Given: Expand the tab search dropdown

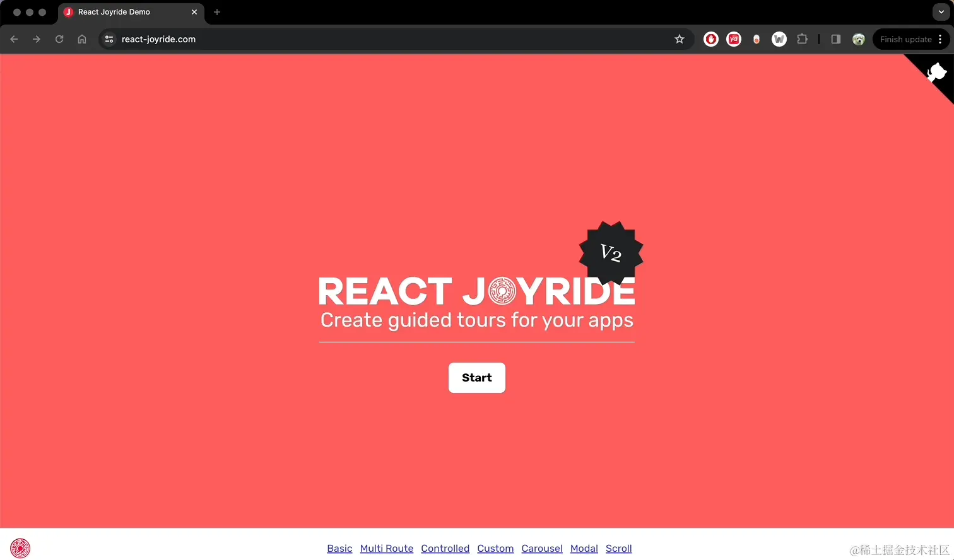Looking at the screenshot, I should point(941,12).
